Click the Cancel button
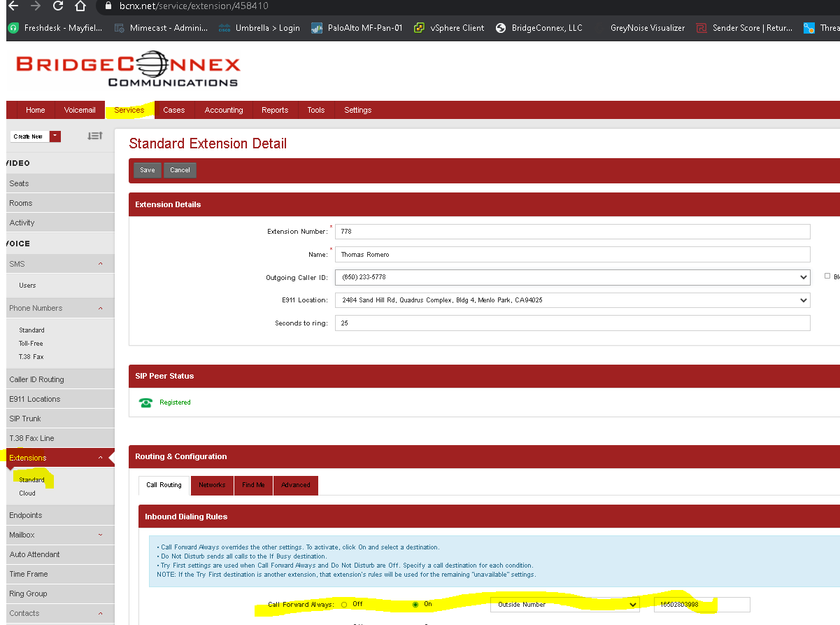 (180, 170)
